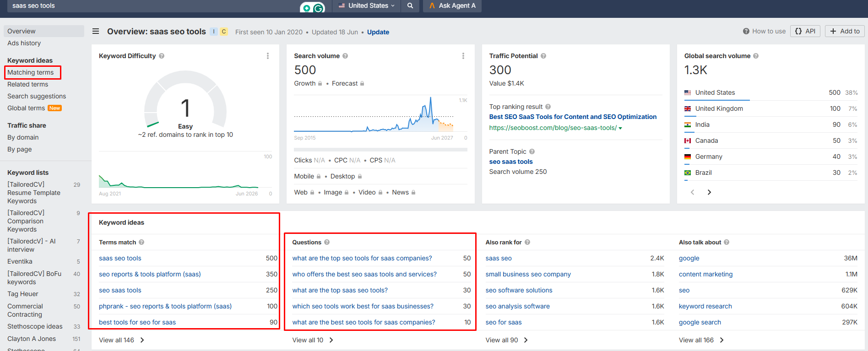
Task: Open Matching terms in the sidebar
Action: click(x=31, y=72)
